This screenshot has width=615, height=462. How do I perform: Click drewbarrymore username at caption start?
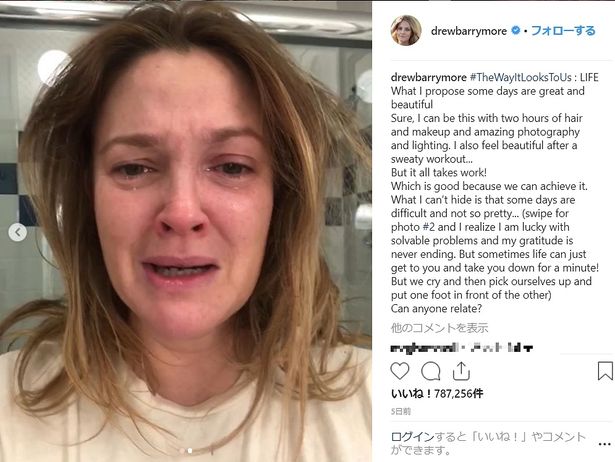428,77
